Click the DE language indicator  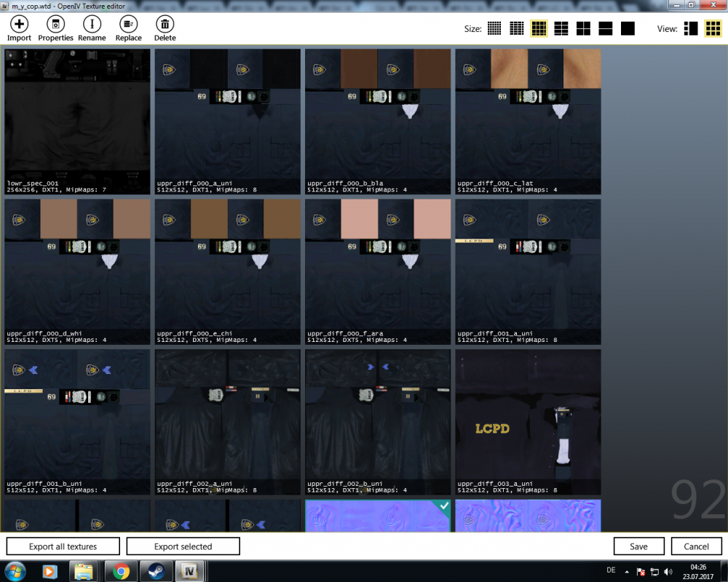(611, 570)
